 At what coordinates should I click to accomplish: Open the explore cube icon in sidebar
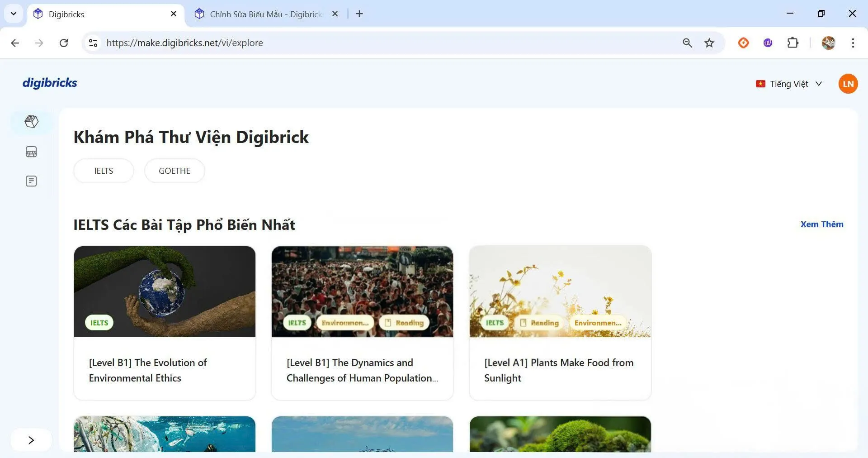pyautogui.click(x=31, y=121)
